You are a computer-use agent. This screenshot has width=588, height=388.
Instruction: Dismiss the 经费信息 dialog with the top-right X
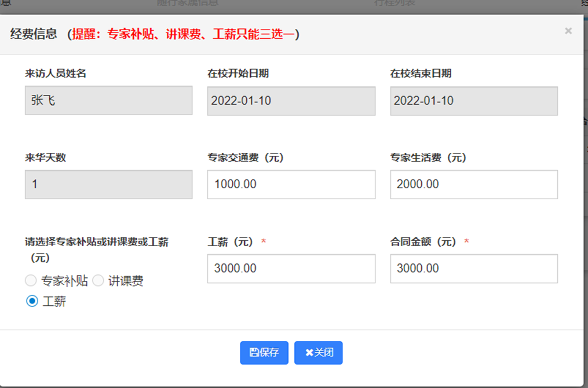point(568,31)
